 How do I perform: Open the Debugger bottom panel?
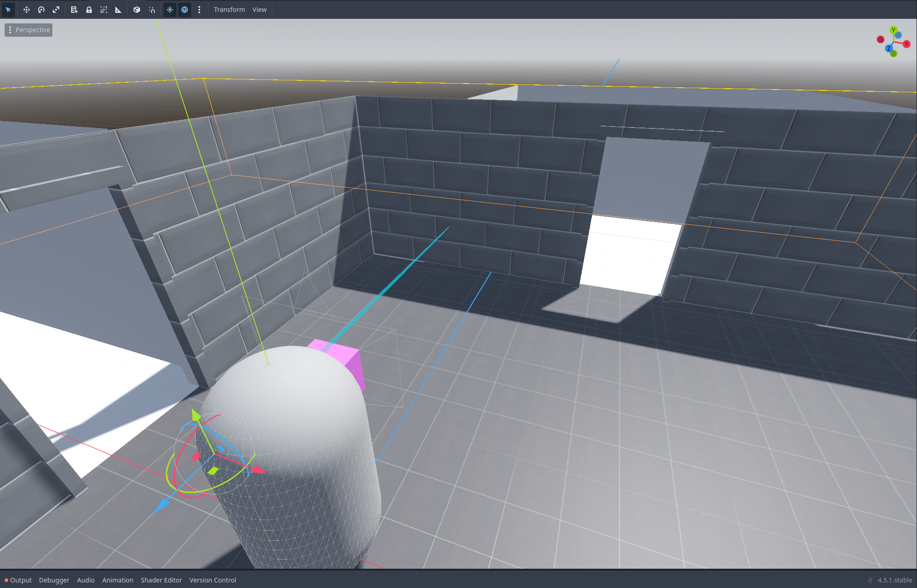click(54, 580)
